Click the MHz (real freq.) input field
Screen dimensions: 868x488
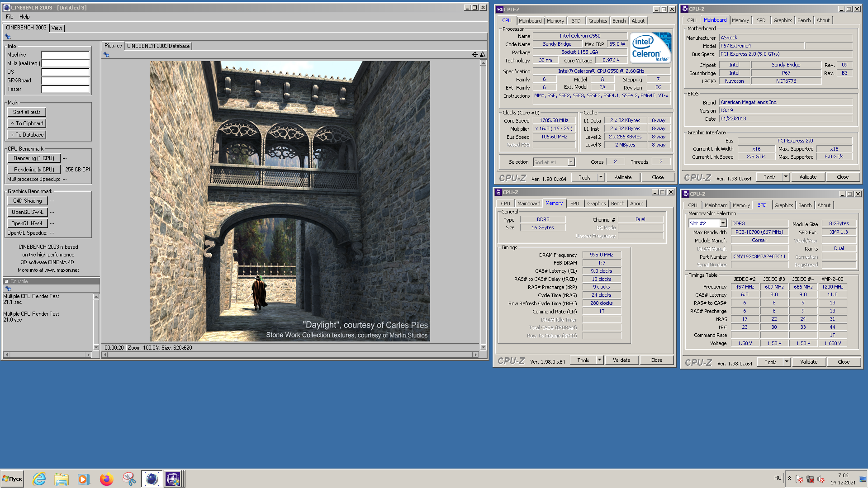pos(66,63)
